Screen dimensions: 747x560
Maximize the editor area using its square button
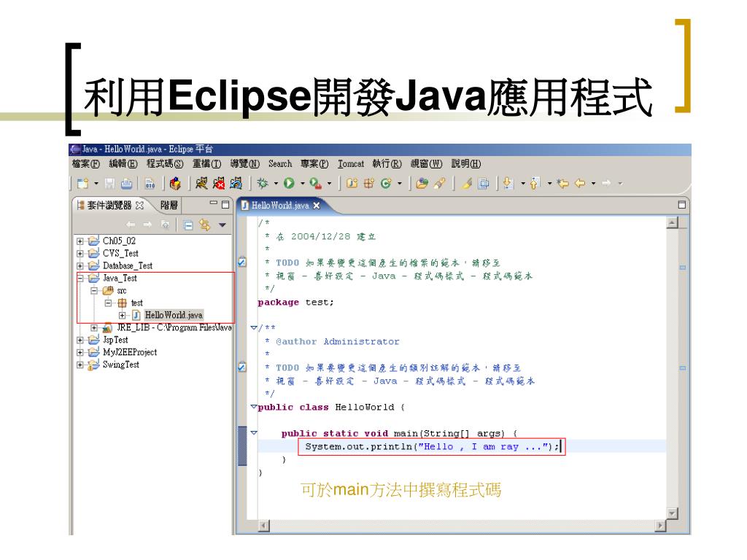pyautogui.click(x=682, y=205)
